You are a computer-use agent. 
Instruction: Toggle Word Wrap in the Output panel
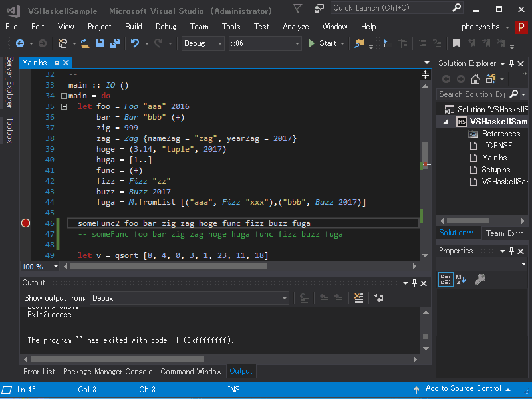click(x=378, y=298)
